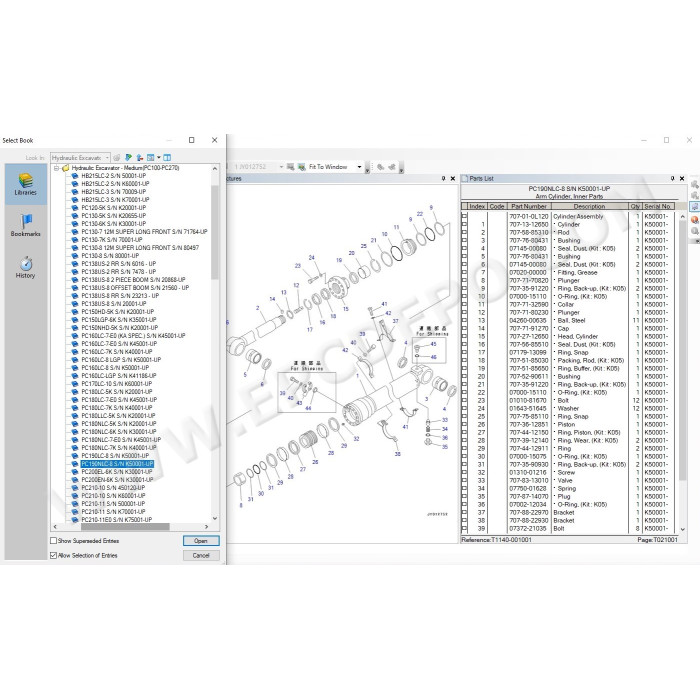Sort by the Part Number column header
The image size is (700, 700).
pyautogui.click(x=529, y=206)
